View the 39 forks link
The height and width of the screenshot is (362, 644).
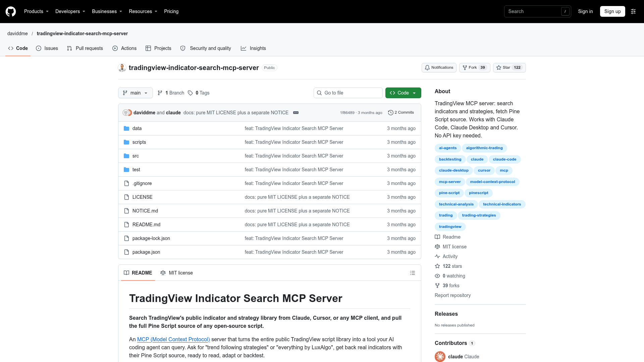[447, 286]
